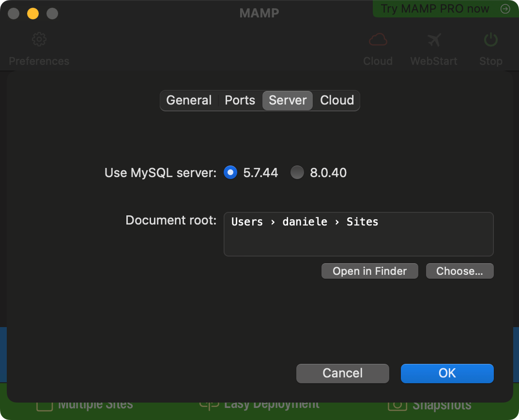Switch to the Ports tab
This screenshot has width=519, height=420.
pyautogui.click(x=240, y=100)
